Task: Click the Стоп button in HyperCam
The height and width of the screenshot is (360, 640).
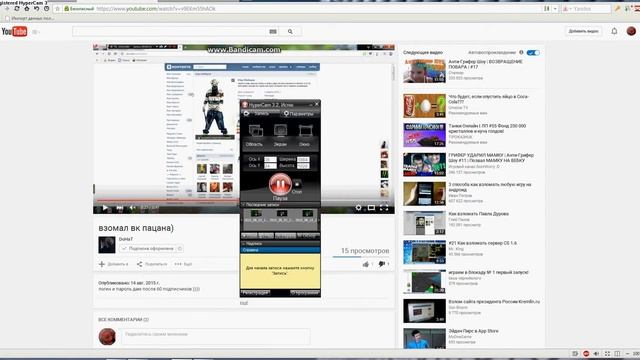Action: point(297,187)
